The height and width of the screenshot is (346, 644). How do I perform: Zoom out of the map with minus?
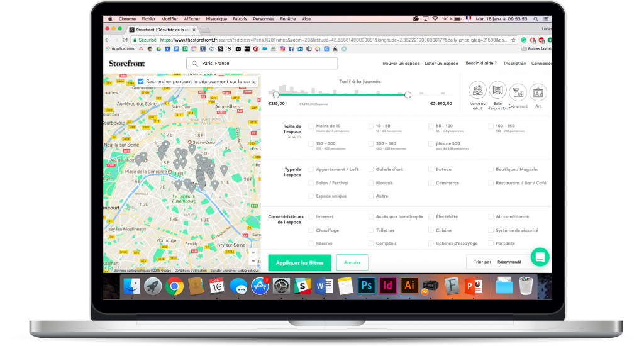253,260
